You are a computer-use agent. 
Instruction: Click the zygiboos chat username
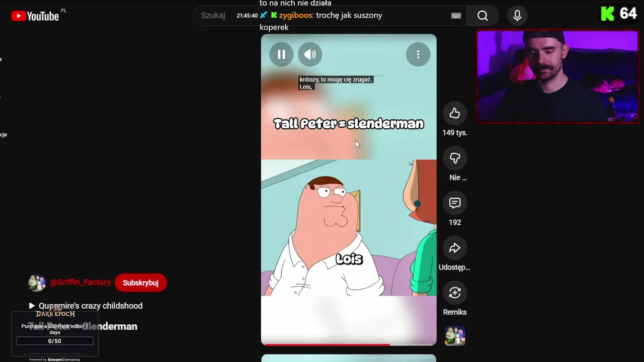[296, 15]
